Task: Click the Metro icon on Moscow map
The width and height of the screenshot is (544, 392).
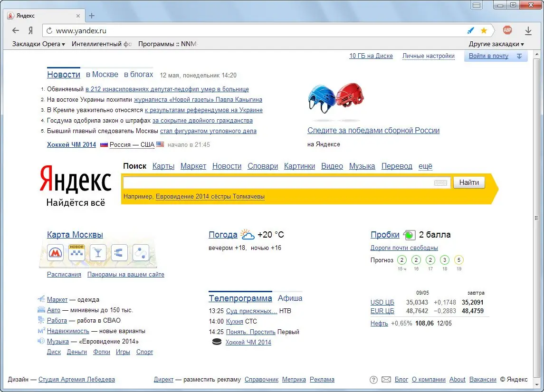Action: [56, 253]
